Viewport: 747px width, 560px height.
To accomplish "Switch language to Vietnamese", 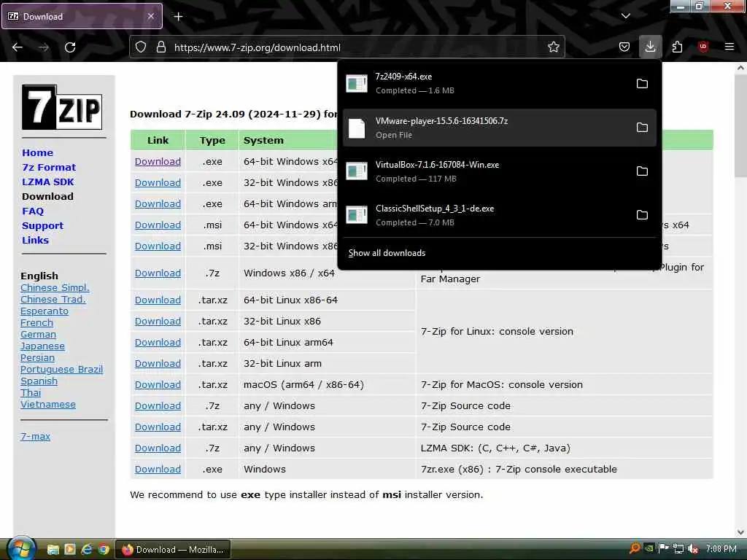I will click(47, 404).
